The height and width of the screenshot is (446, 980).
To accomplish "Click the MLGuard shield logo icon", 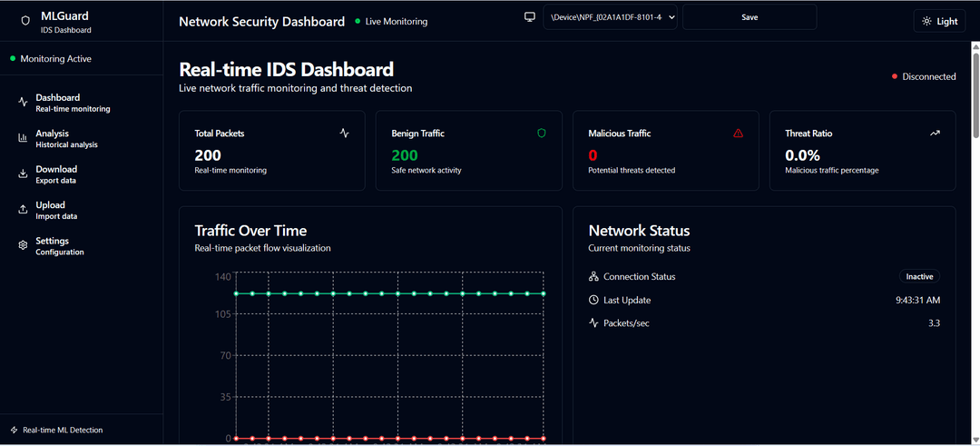I will 25,21.
